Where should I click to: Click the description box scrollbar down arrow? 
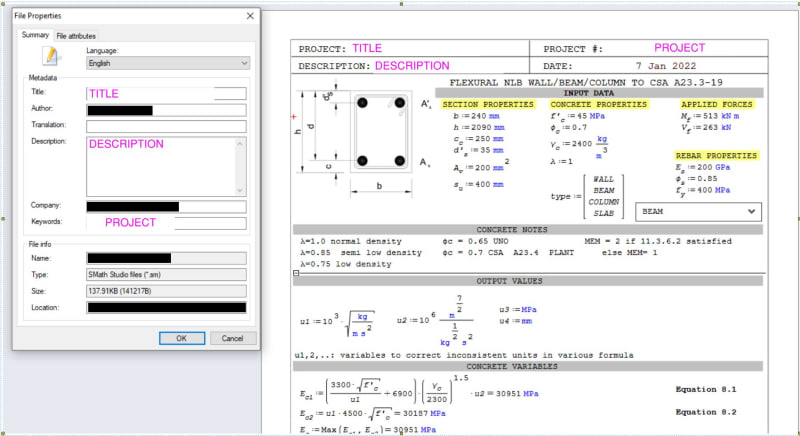point(240,191)
